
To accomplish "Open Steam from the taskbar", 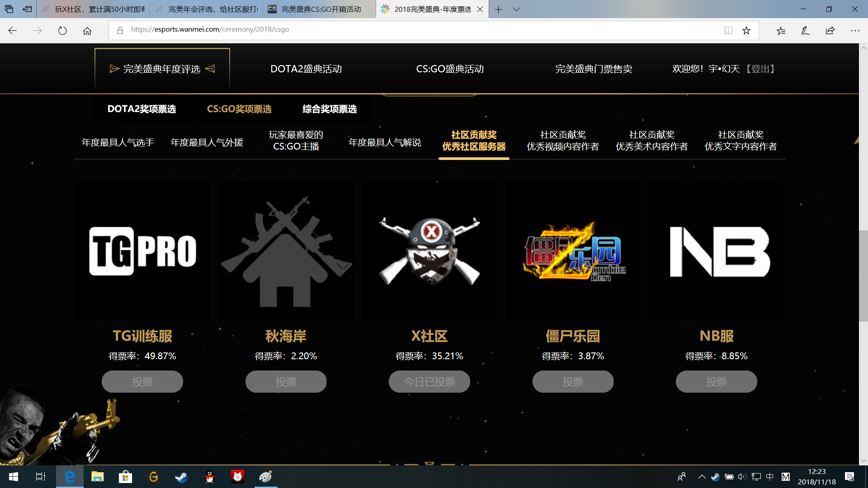I will [x=181, y=477].
